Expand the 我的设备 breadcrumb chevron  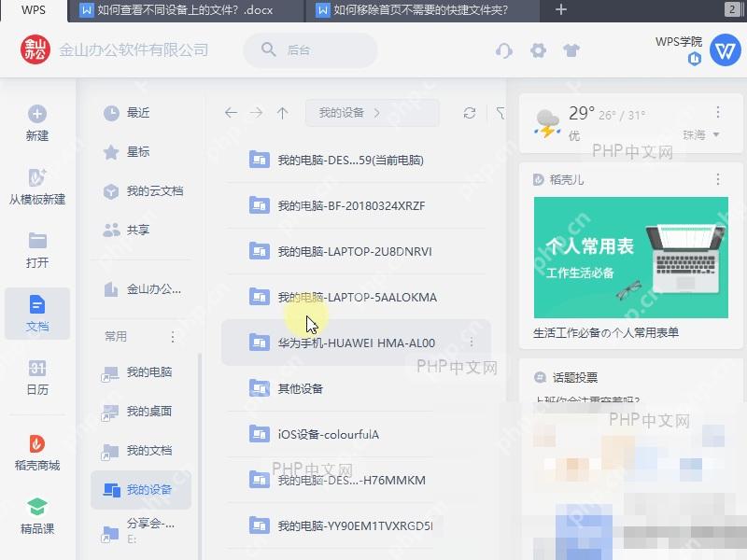(x=377, y=113)
